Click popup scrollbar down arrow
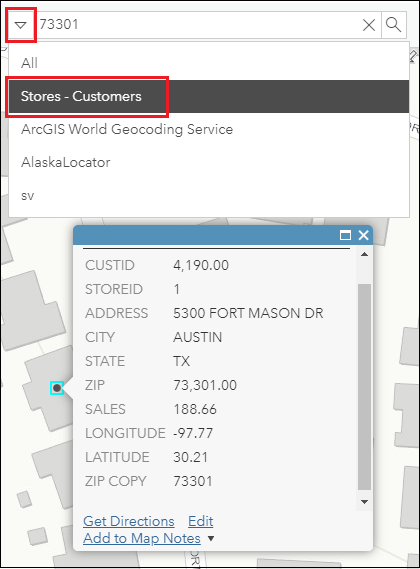Viewport: 420px width, 569px height. coord(364,502)
